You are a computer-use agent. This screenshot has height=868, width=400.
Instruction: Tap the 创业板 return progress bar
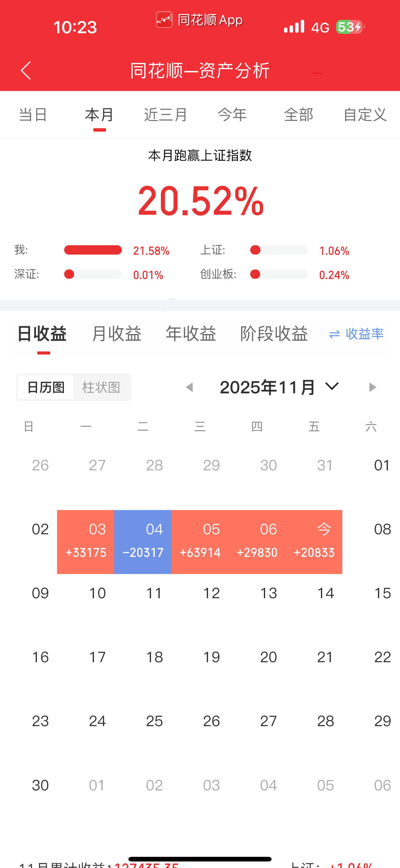tap(279, 274)
